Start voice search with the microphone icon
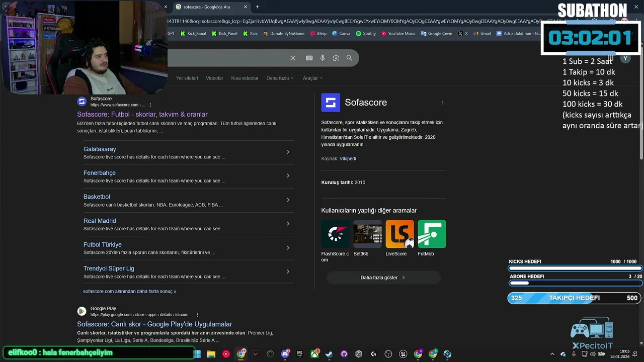 click(x=323, y=58)
